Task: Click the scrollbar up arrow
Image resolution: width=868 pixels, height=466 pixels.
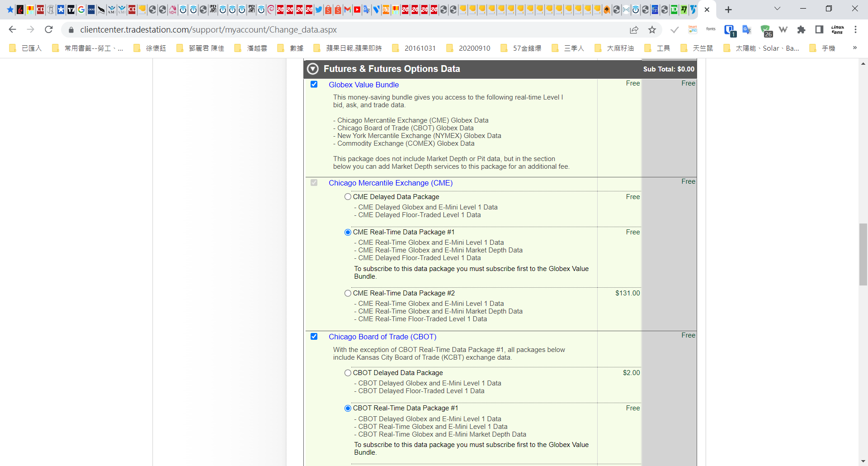Action: [863, 64]
